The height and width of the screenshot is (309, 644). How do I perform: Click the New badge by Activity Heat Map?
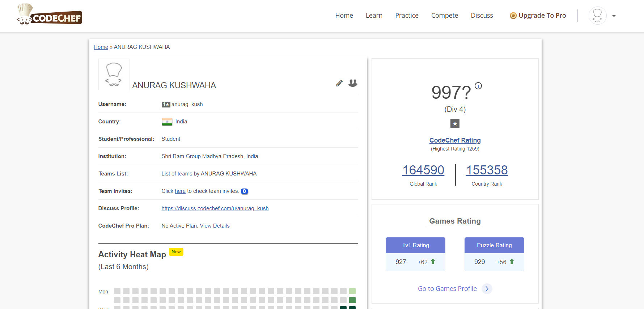click(x=176, y=252)
